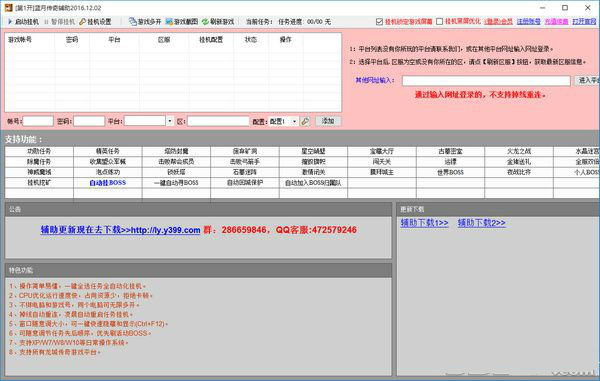Maximize the window
This screenshot has height=381, width=600.
pos(565,8)
